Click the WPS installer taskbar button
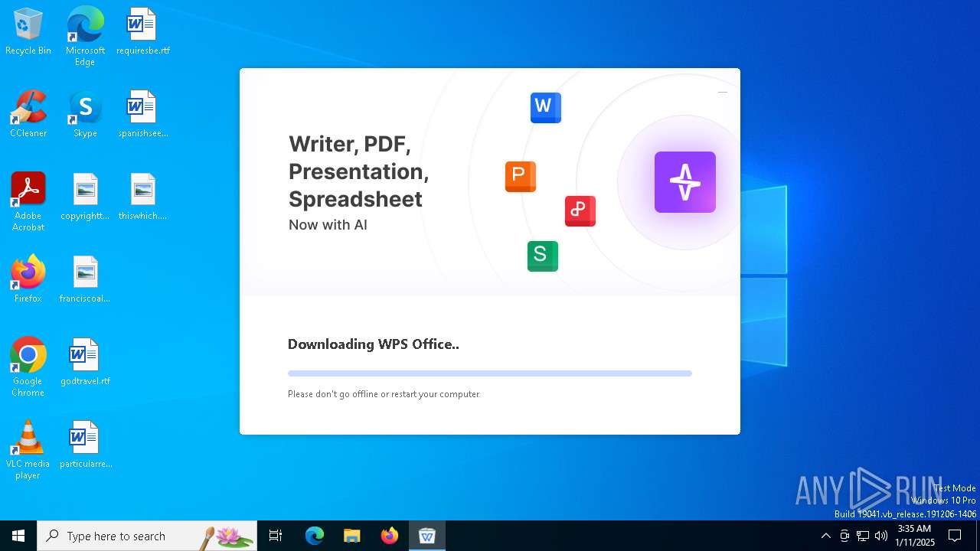The width and height of the screenshot is (980, 551). [x=427, y=536]
